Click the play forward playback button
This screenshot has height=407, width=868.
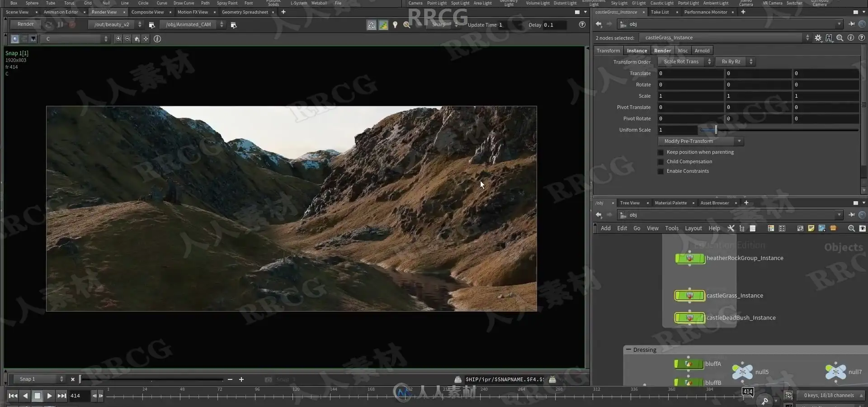click(49, 396)
